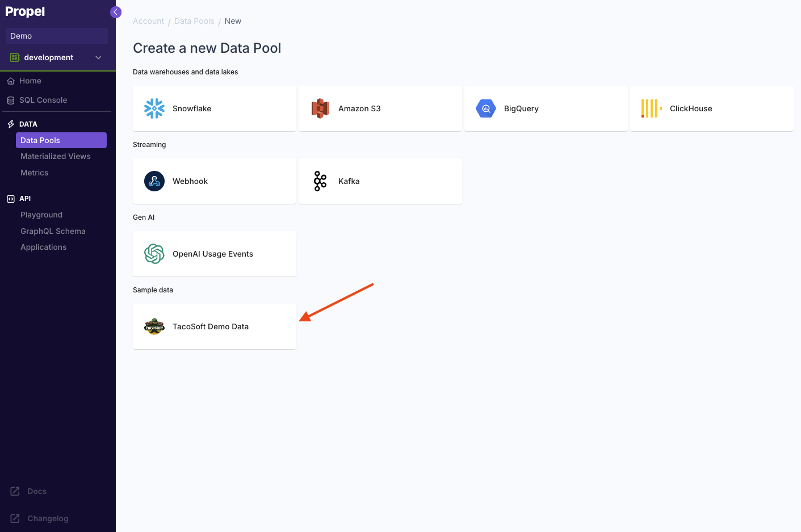Click the Propel logo
This screenshot has width=801, height=532.
tap(25, 11)
